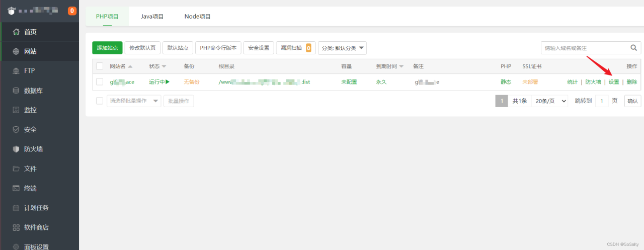Click the 无备份 backup link
The height and width of the screenshot is (250, 644).
(x=191, y=81)
